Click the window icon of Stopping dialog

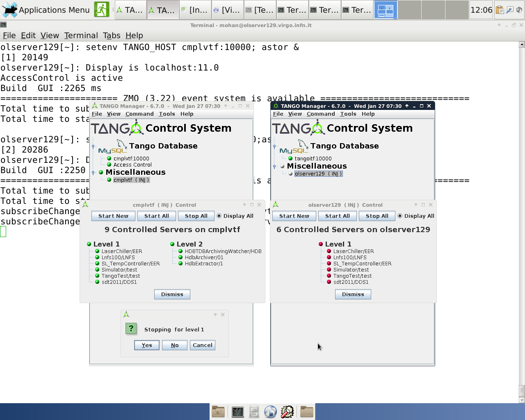[x=126, y=314]
